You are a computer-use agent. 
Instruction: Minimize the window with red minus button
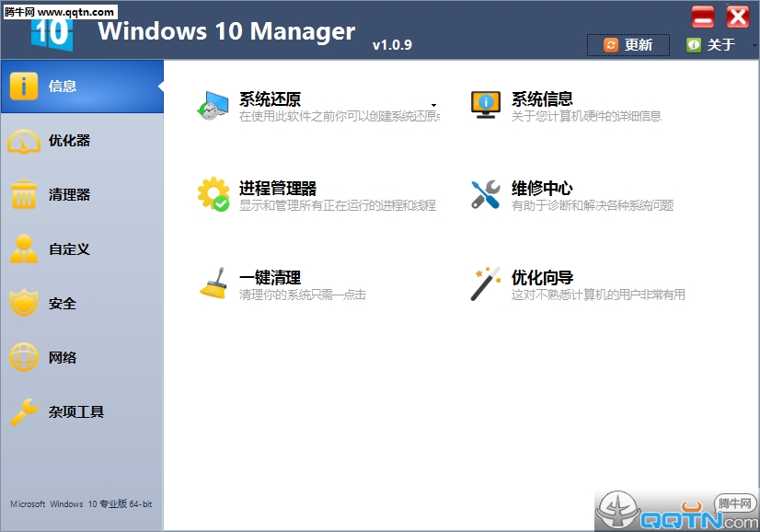point(703,17)
